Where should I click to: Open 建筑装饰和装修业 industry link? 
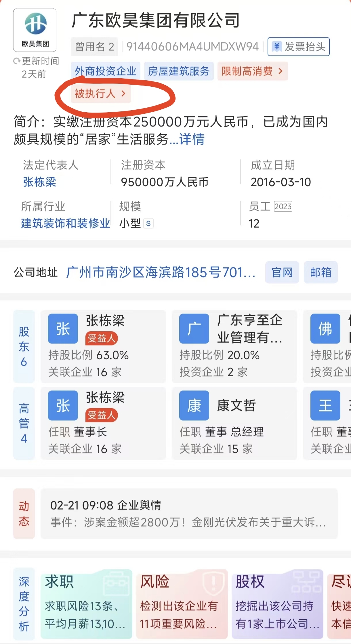65,223
